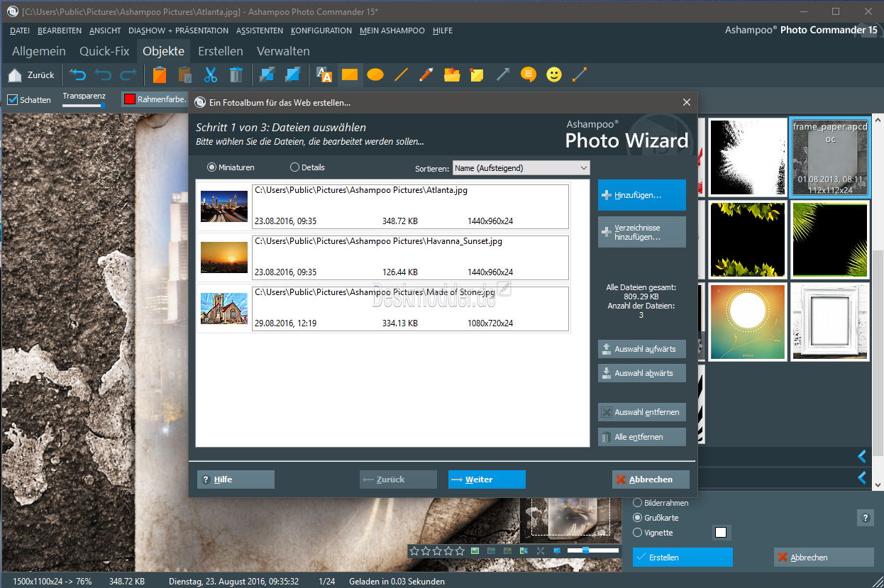Select the line tool with endpoint handles
The height and width of the screenshot is (588, 884).
pyautogui.click(x=580, y=74)
